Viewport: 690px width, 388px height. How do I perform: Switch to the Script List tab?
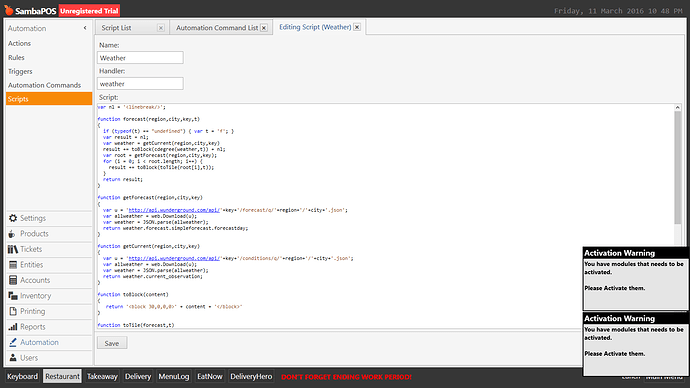[116, 28]
